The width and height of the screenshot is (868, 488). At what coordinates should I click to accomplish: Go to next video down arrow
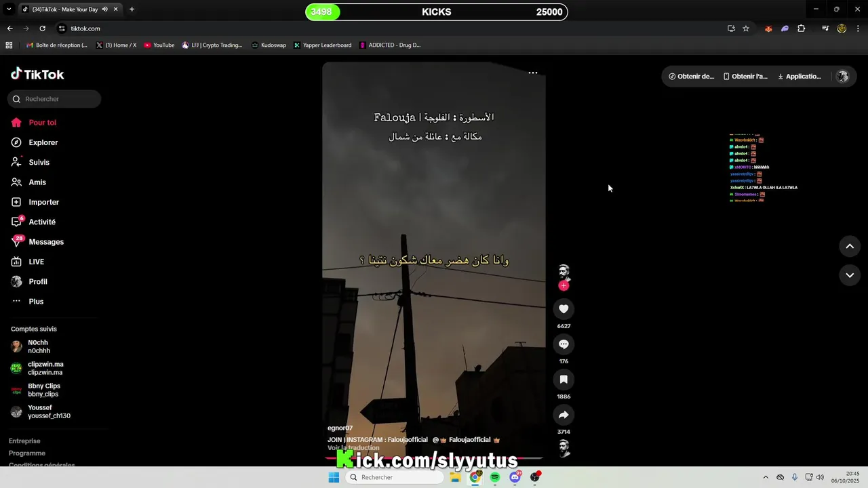click(x=850, y=275)
